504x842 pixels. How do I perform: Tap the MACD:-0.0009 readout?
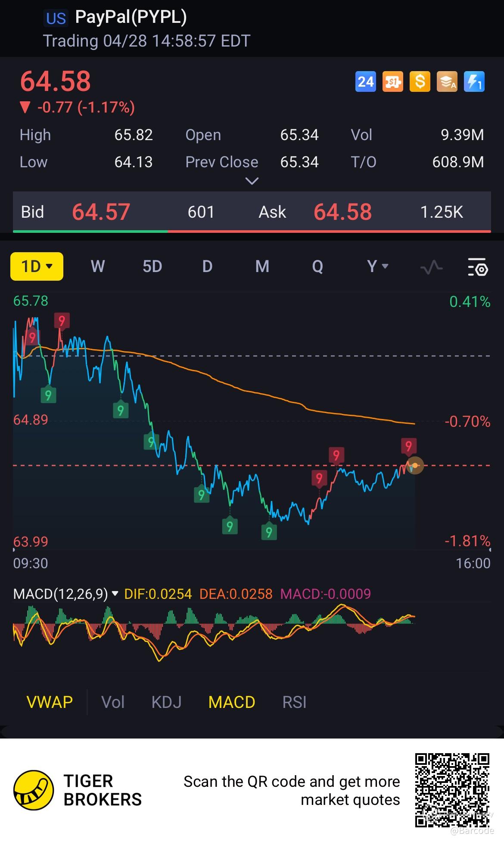pos(325,594)
